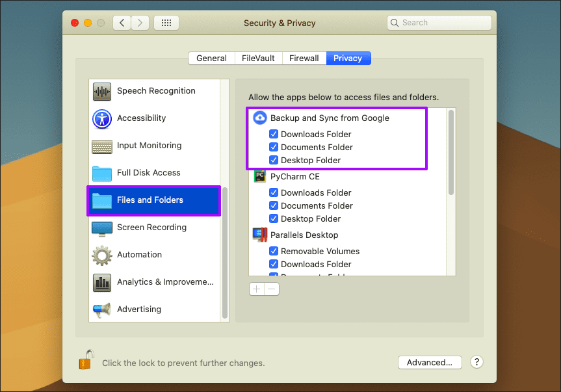
Task: Select Screen Recording category
Action: (x=155, y=228)
